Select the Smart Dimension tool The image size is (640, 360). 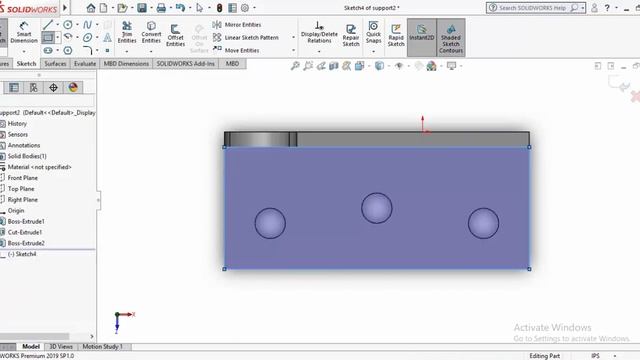[24, 32]
